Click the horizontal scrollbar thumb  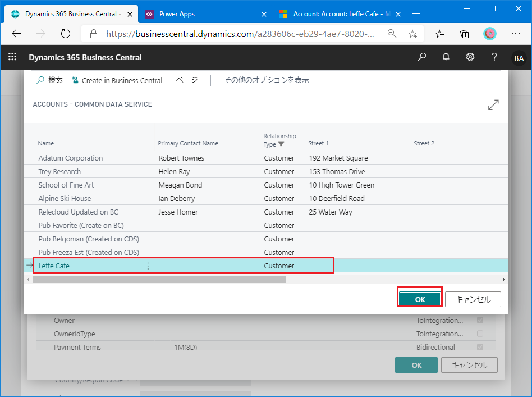tap(159, 279)
